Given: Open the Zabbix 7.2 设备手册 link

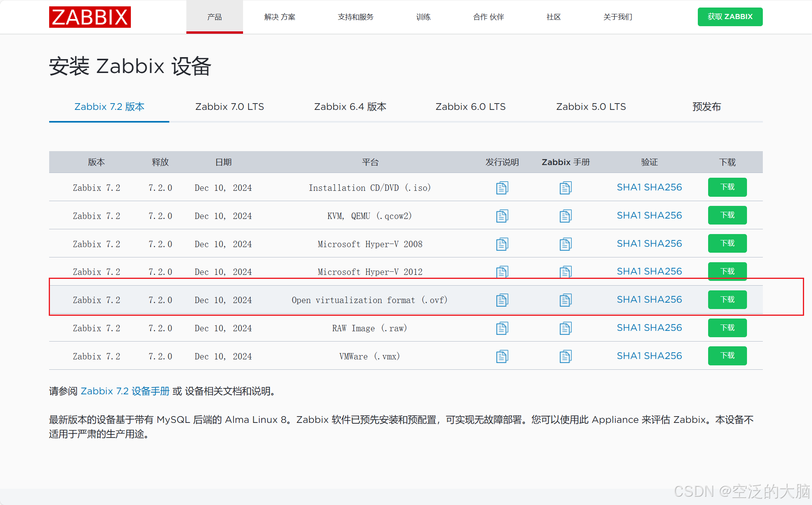Looking at the screenshot, I should [x=125, y=391].
